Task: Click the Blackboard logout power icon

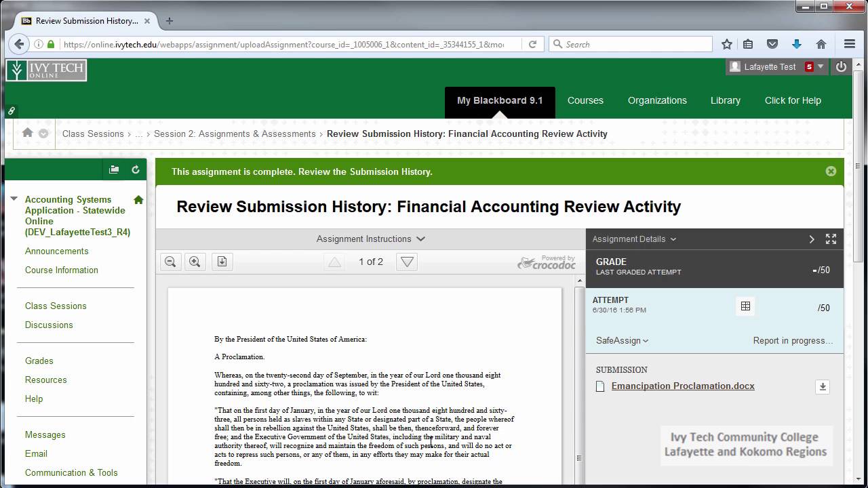Action: click(x=841, y=66)
